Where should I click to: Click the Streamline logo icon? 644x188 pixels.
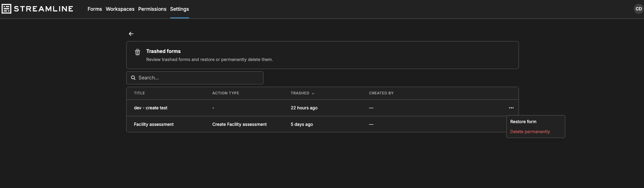tap(7, 9)
